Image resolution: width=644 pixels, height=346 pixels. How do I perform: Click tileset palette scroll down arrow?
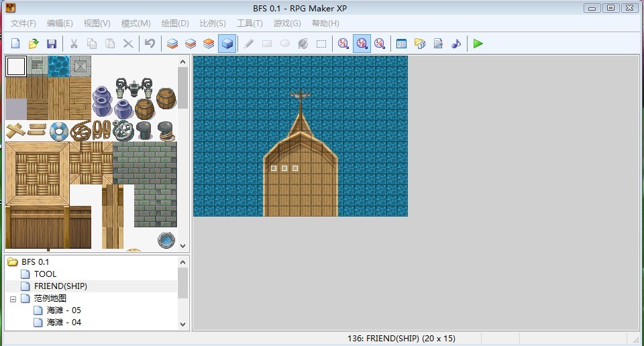tap(182, 246)
